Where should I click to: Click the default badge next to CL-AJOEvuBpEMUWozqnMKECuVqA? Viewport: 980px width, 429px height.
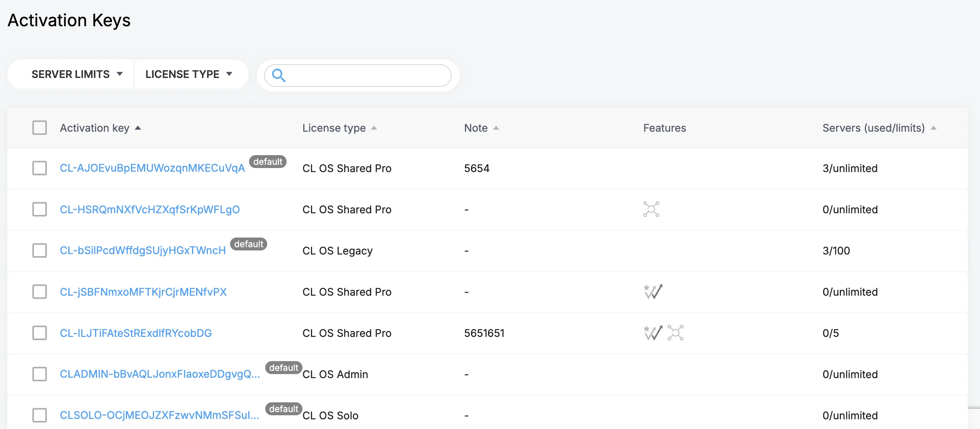(x=268, y=161)
